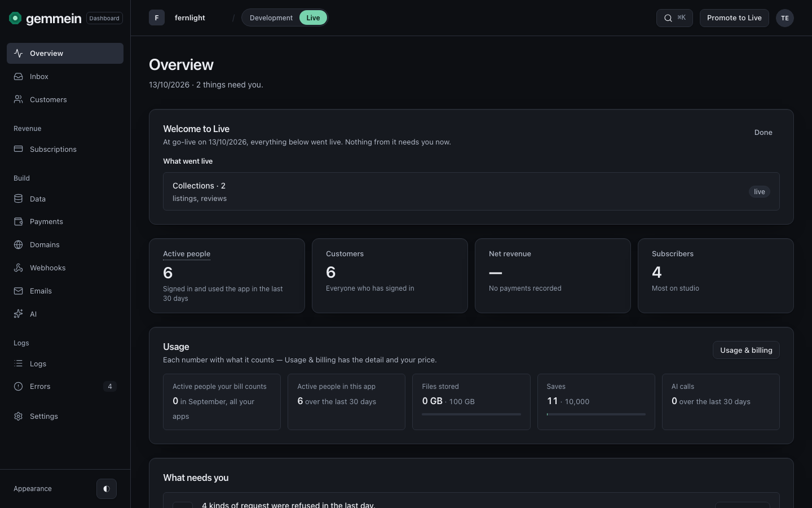This screenshot has width=812, height=508.
Task: Open Subscriptions under Revenue
Action: pyautogui.click(x=65, y=149)
